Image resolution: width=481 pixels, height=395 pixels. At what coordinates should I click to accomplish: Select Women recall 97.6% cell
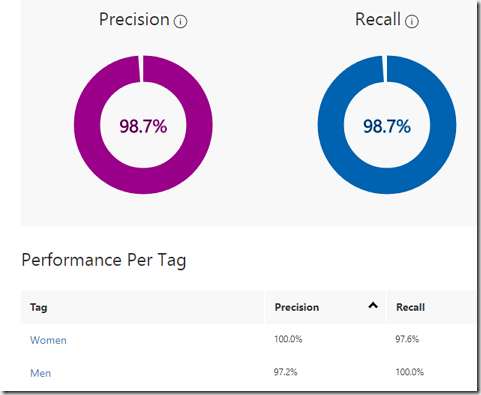[407, 339]
